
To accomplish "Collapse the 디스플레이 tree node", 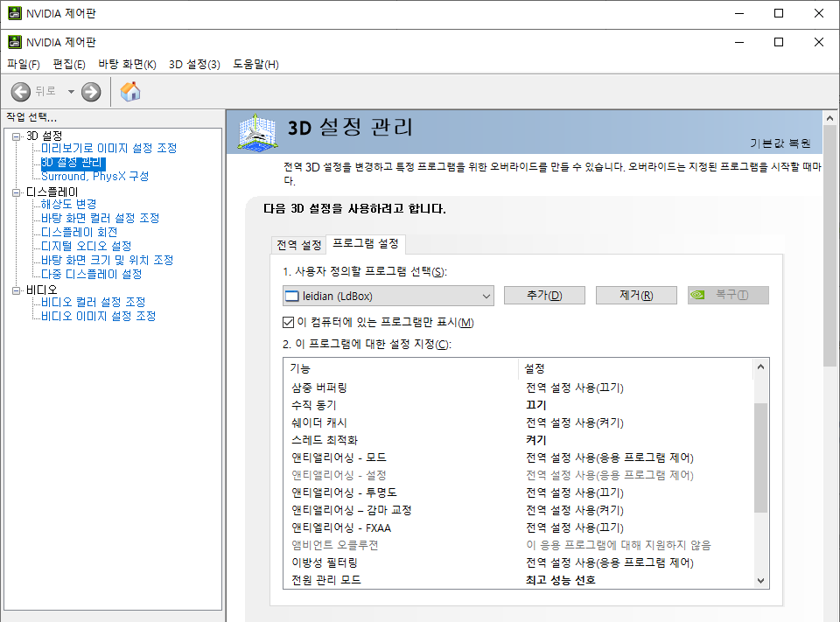I will [x=16, y=192].
